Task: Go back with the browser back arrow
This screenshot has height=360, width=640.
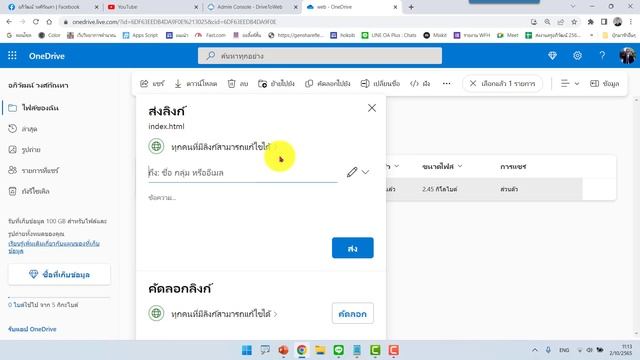Action: click(9, 22)
